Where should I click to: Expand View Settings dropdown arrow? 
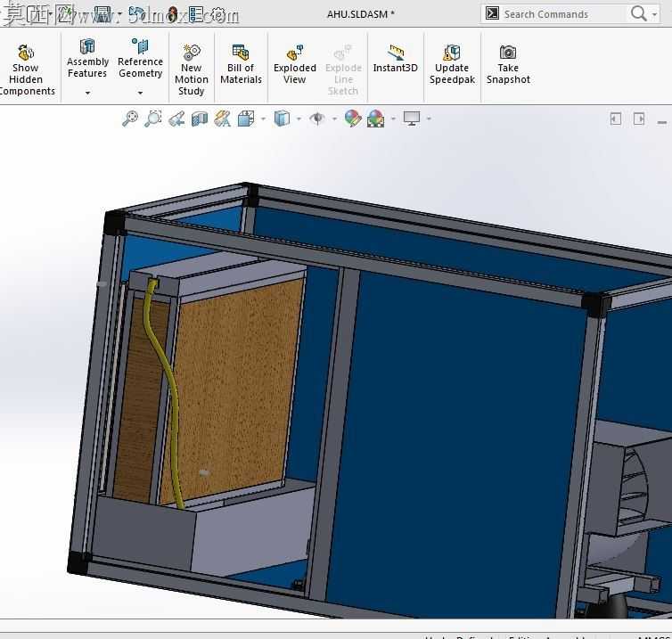click(x=429, y=119)
